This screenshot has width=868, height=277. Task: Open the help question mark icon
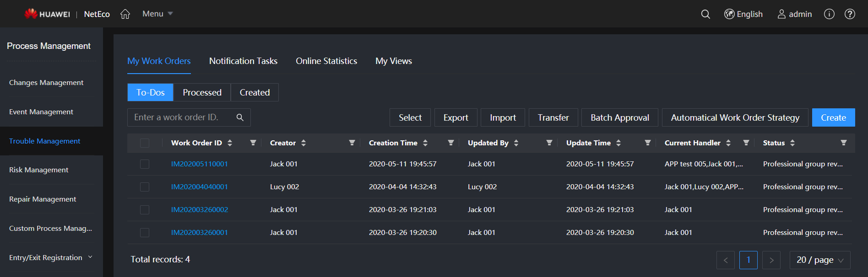click(x=850, y=14)
